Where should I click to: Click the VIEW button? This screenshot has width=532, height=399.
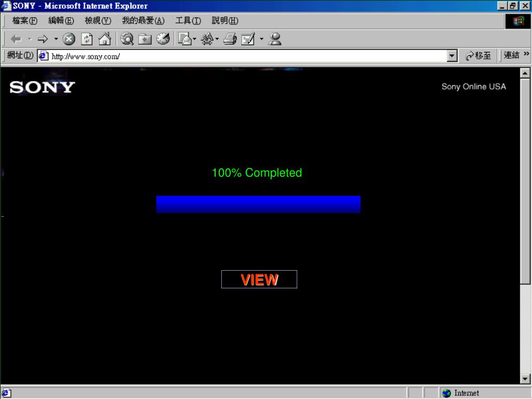[259, 279]
